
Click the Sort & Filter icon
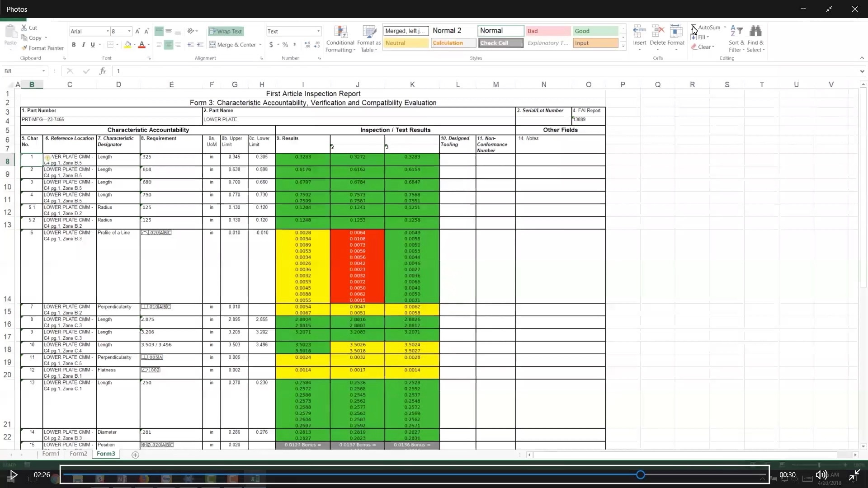(736, 33)
